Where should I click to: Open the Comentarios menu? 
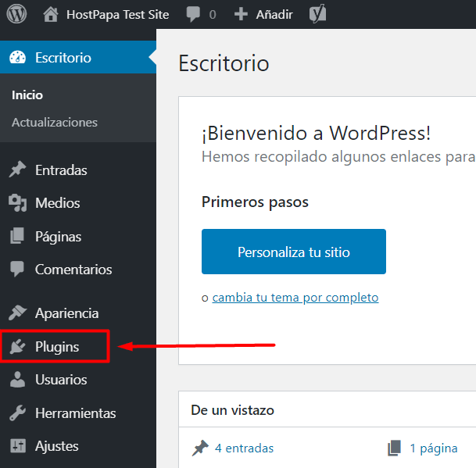click(78, 270)
